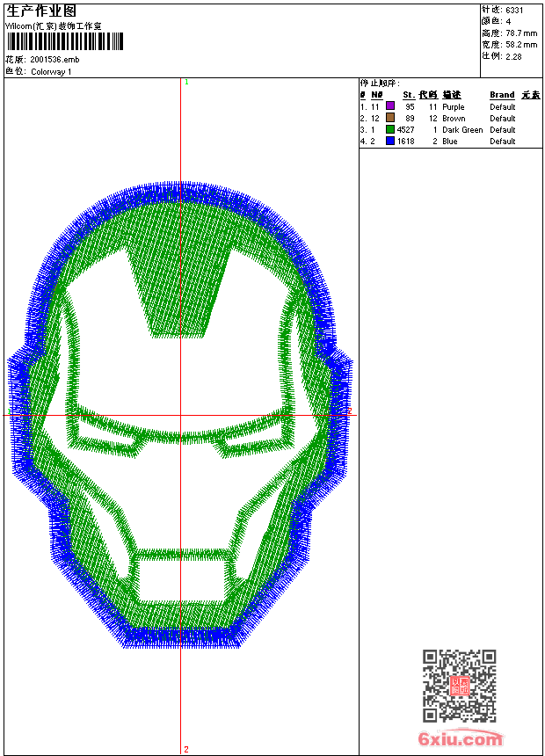Click the St. stitch count column header
This screenshot has height=756, width=545.
point(408,95)
